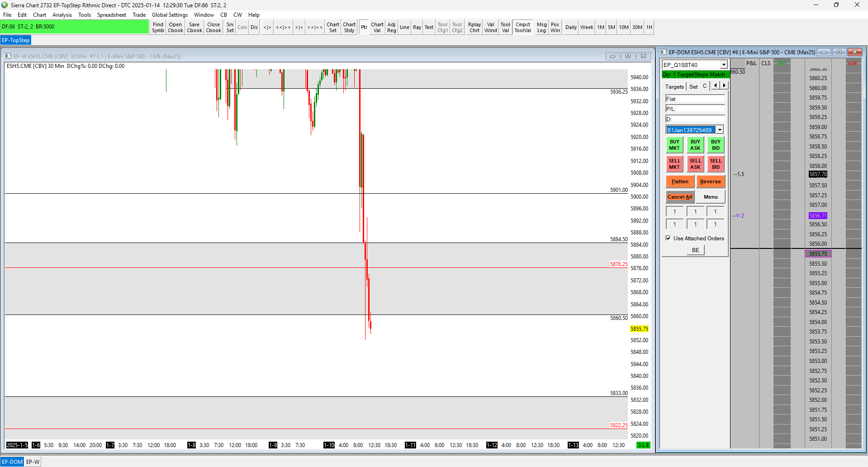Toggle the Tool Values button
Screen dimensions: 868x467
(505, 27)
